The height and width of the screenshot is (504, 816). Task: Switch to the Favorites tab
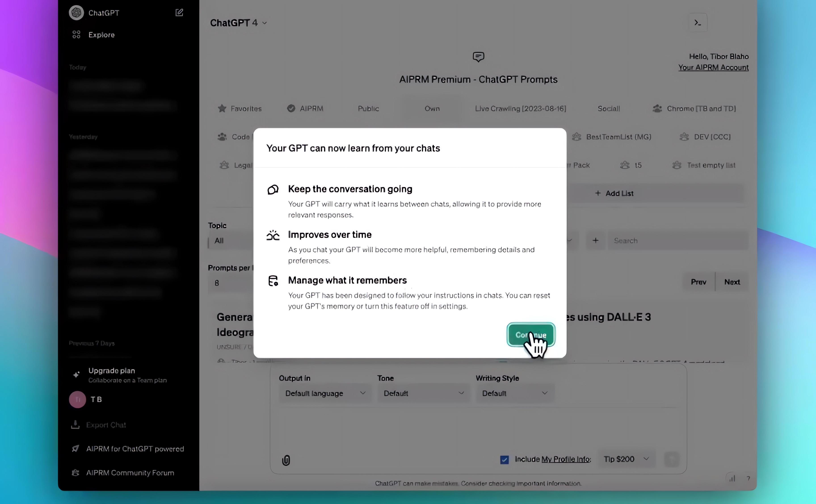240,109
